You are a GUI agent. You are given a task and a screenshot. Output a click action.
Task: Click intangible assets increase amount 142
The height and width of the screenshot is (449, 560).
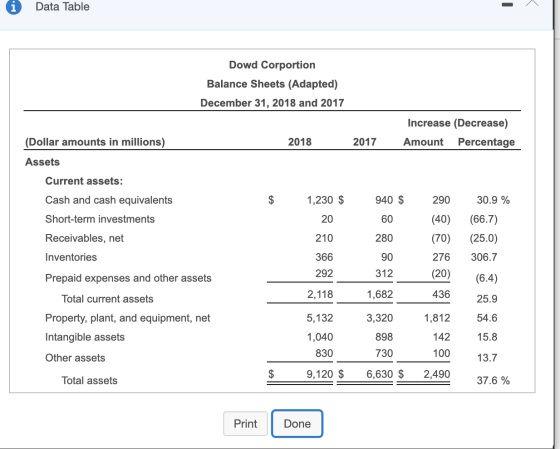point(441,337)
